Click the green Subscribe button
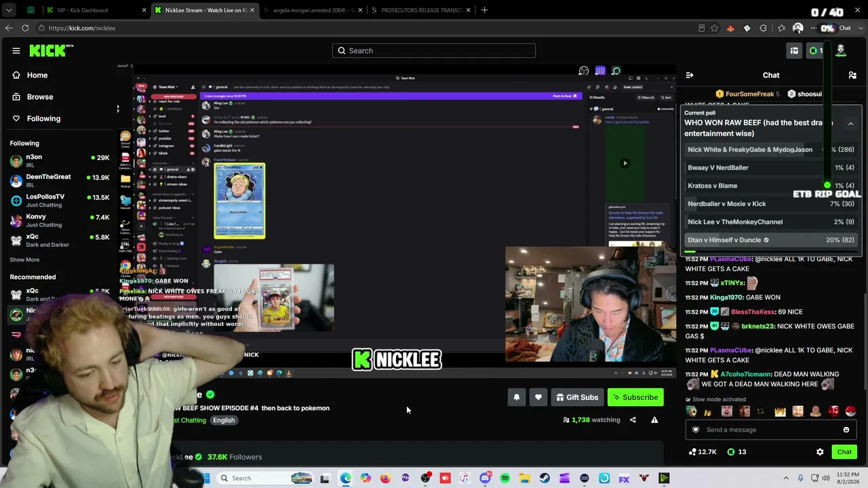 pyautogui.click(x=635, y=398)
